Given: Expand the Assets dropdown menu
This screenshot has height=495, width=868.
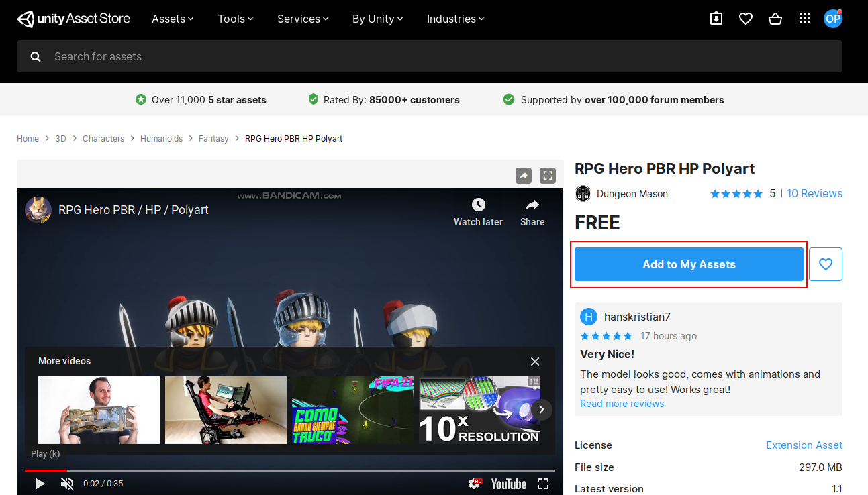Looking at the screenshot, I should click(x=173, y=19).
